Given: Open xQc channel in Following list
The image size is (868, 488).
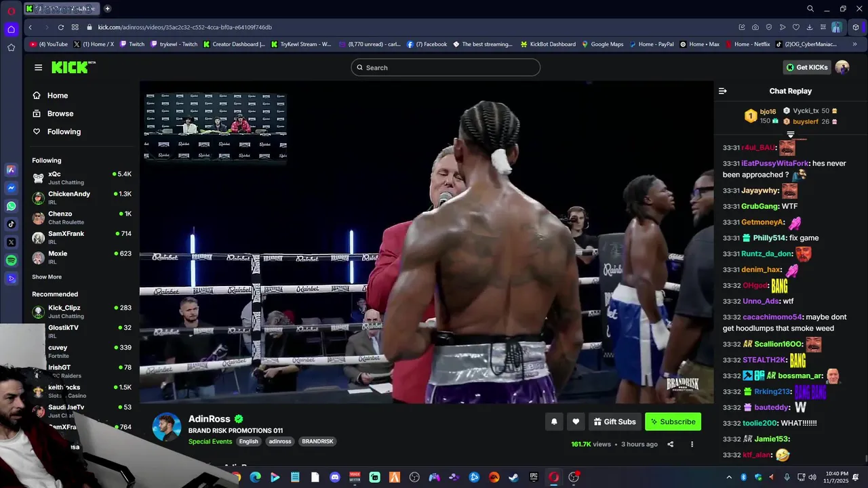Looking at the screenshot, I should click(x=81, y=178).
